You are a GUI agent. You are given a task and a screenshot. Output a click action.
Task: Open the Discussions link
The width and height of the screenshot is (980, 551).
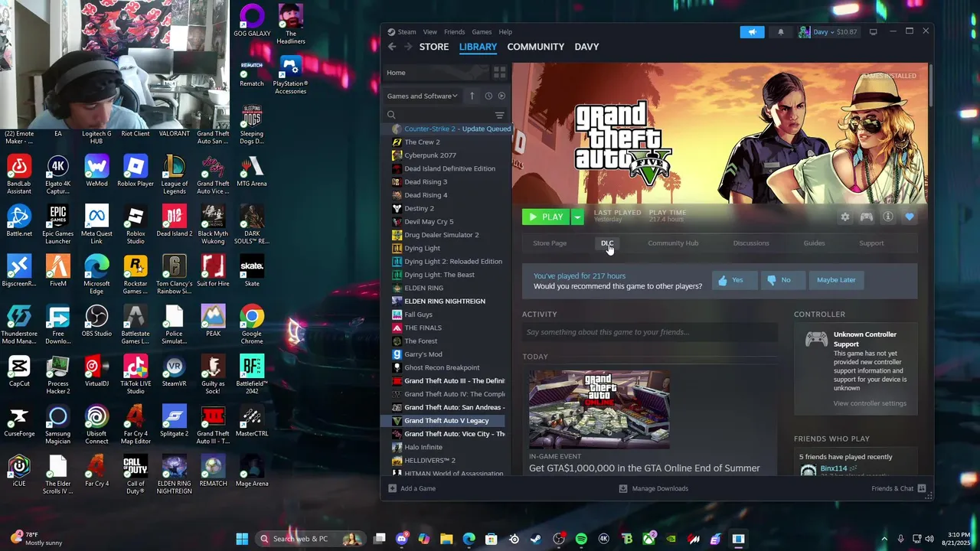coord(751,243)
